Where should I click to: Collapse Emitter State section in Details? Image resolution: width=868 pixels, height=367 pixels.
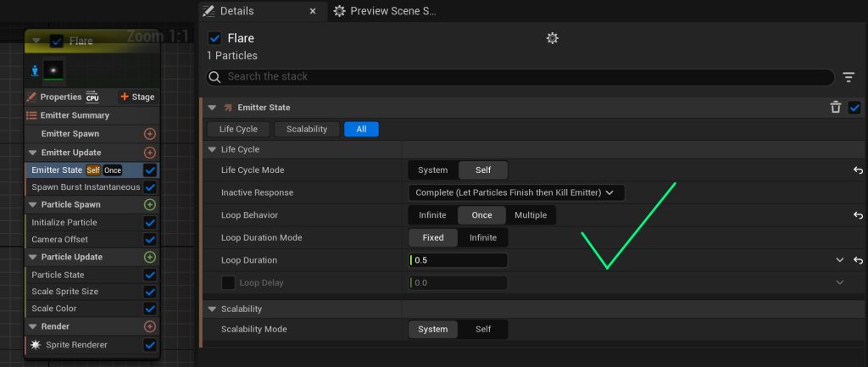point(212,108)
